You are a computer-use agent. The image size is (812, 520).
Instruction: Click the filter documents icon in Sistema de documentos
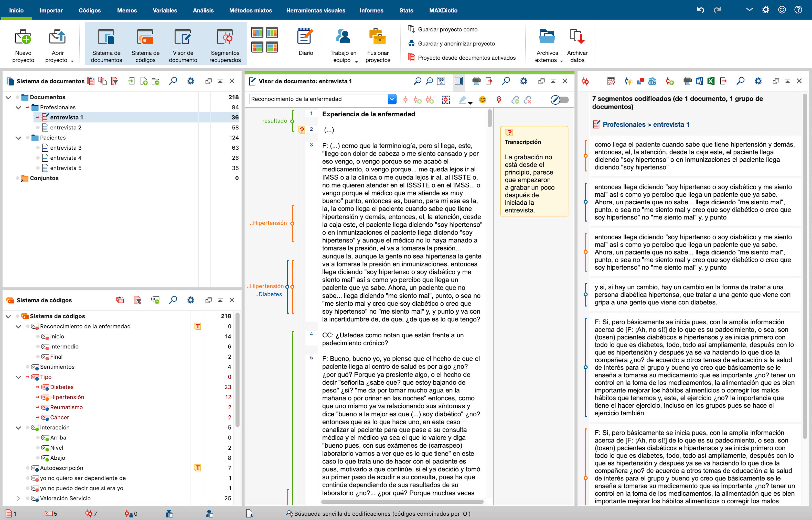coord(114,81)
